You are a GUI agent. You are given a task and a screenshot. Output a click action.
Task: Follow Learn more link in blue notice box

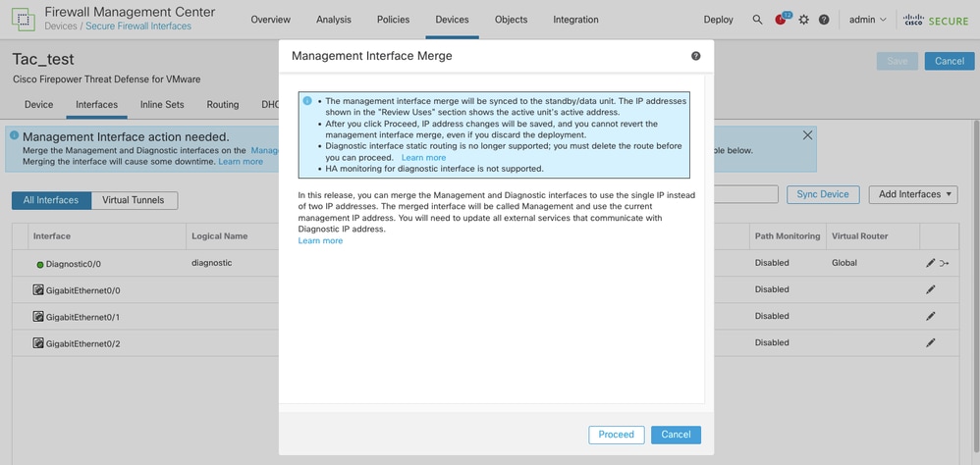point(424,158)
